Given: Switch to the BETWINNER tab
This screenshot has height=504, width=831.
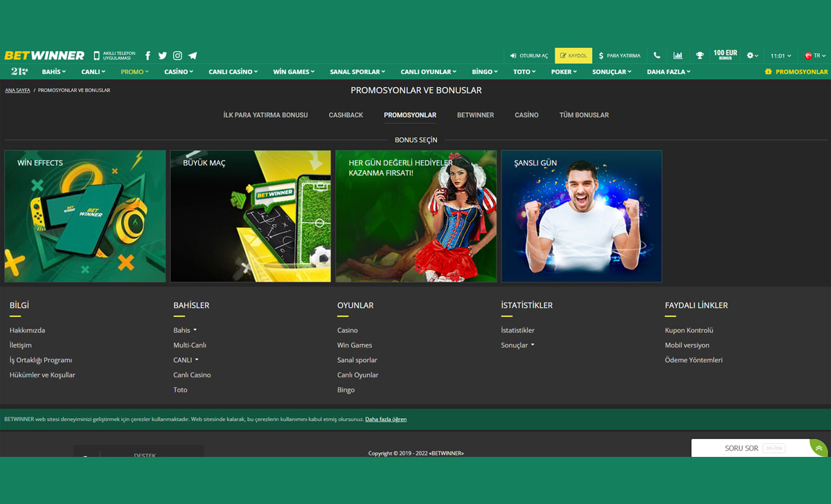Looking at the screenshot, I should [475, 115].
